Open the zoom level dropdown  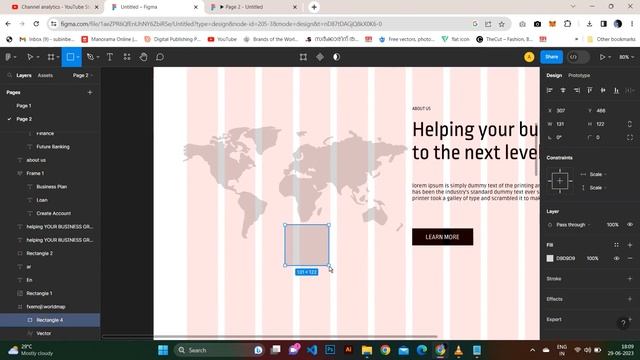coord(627,57)
